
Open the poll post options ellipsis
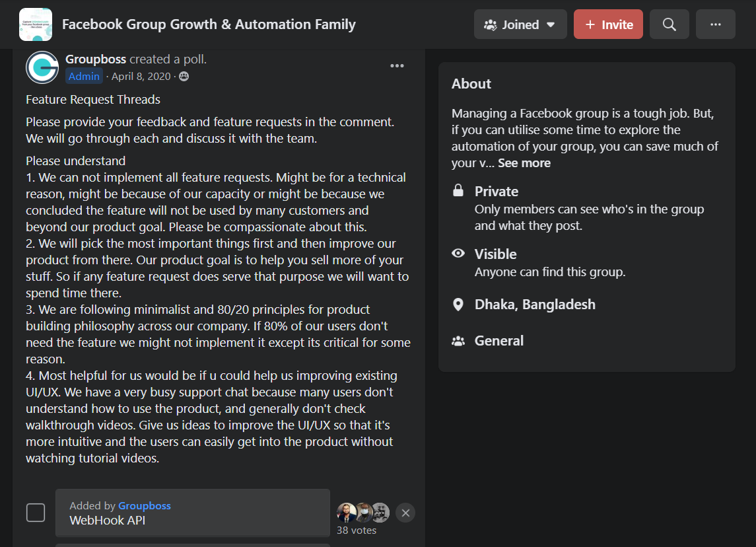[x=397, y=65]
